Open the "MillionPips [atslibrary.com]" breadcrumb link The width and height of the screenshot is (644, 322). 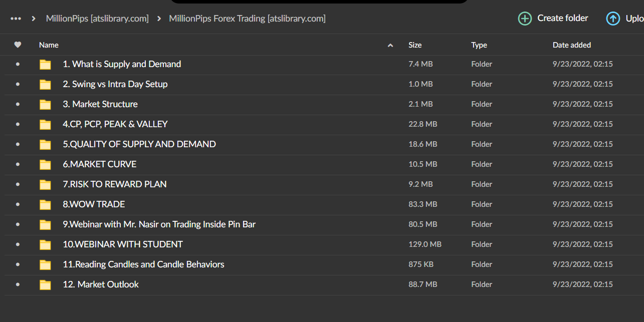97,18
